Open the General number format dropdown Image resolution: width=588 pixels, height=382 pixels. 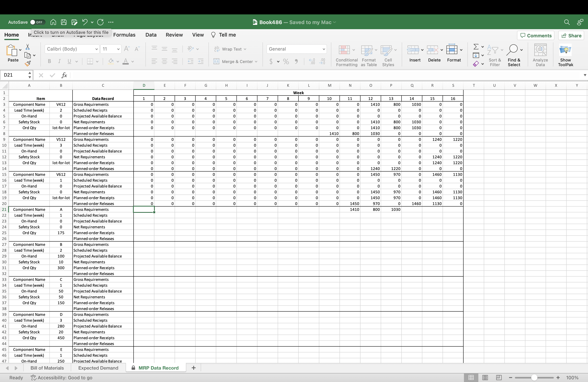pyautogui.click(x=323, y=49)
